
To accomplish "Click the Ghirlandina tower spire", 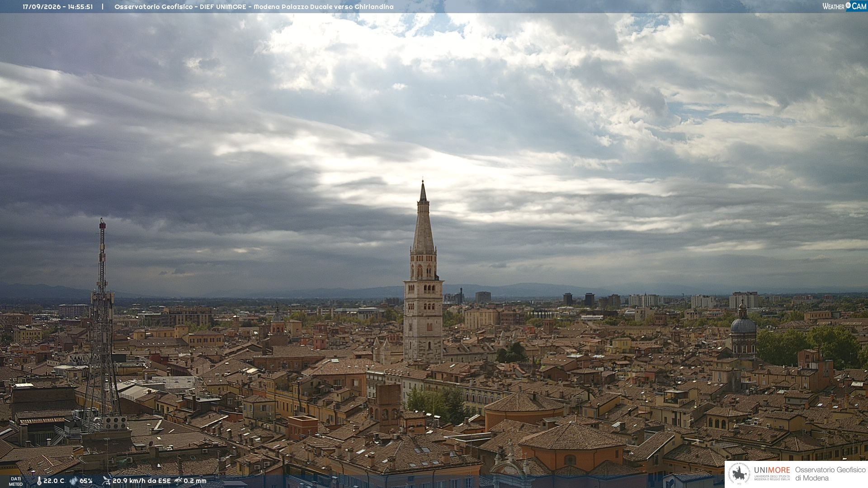I will tap(423, 217).
